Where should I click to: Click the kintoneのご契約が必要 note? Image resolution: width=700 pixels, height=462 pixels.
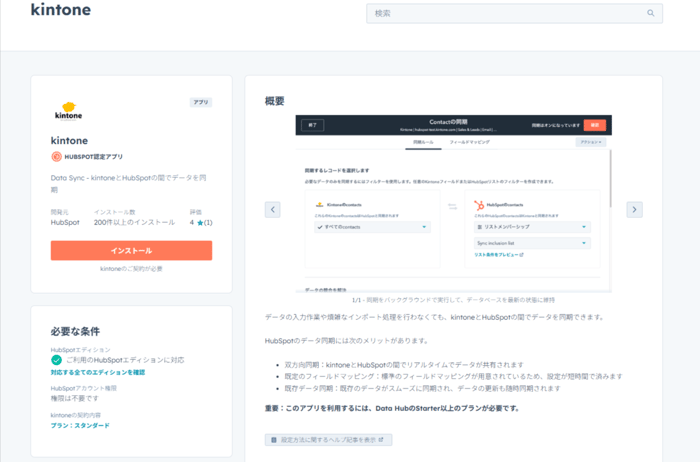(x=131, y=269)
